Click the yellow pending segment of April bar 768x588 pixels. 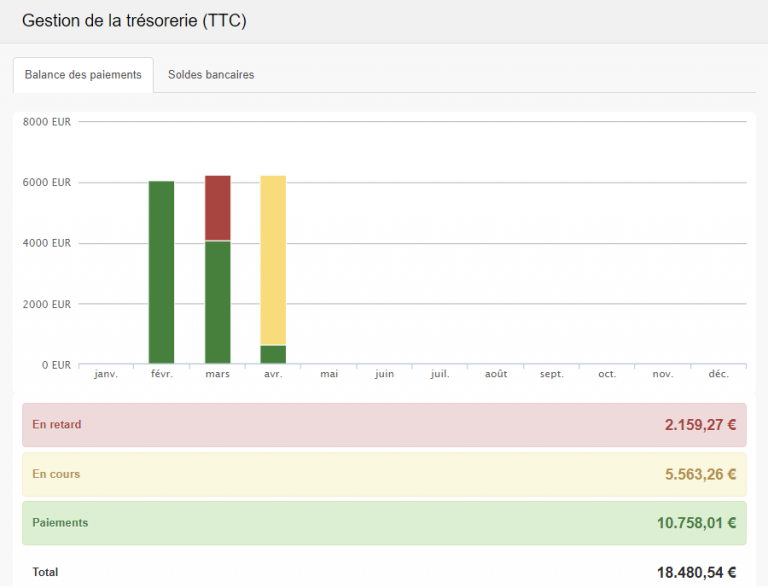pyautogui.click(x=273, y=260)
